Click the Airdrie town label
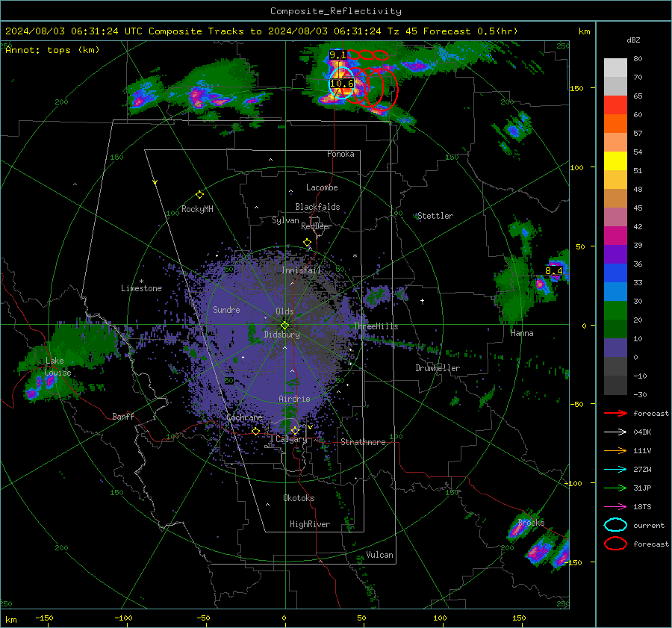672x628 pixels. [x=294, y=399]
